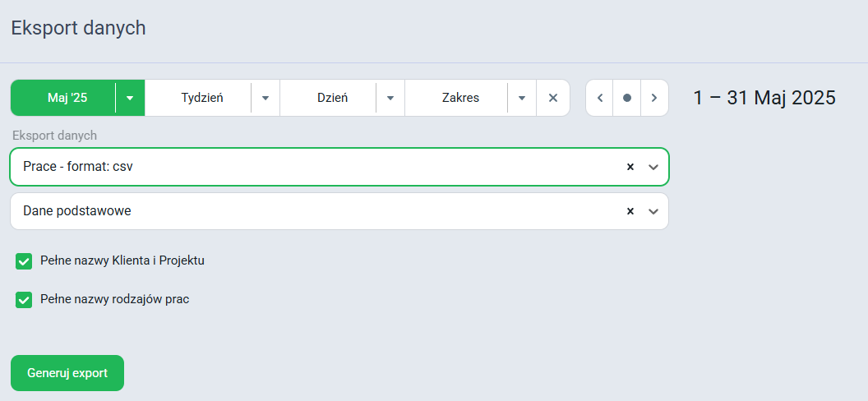Viewport: 868px width, 401px height.
Task: Clear the 'Prace - format: csv' selection
Action: (x=630, y=167)
